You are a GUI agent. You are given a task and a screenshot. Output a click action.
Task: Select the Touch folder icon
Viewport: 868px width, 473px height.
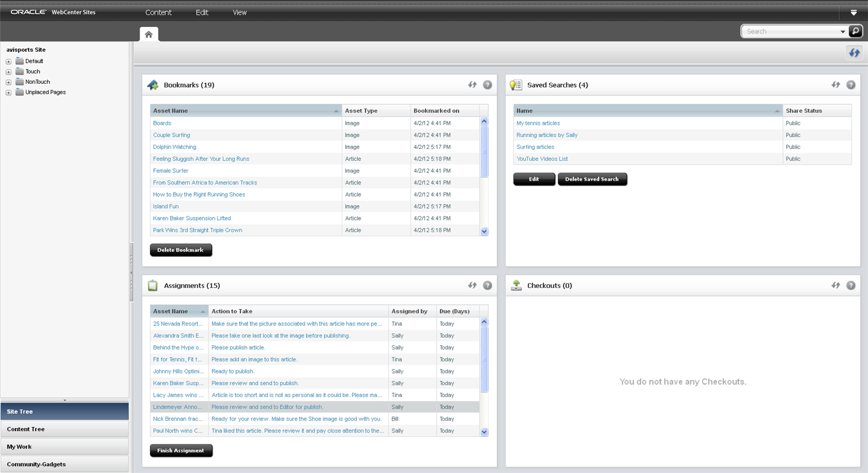[x=20, y=71]
